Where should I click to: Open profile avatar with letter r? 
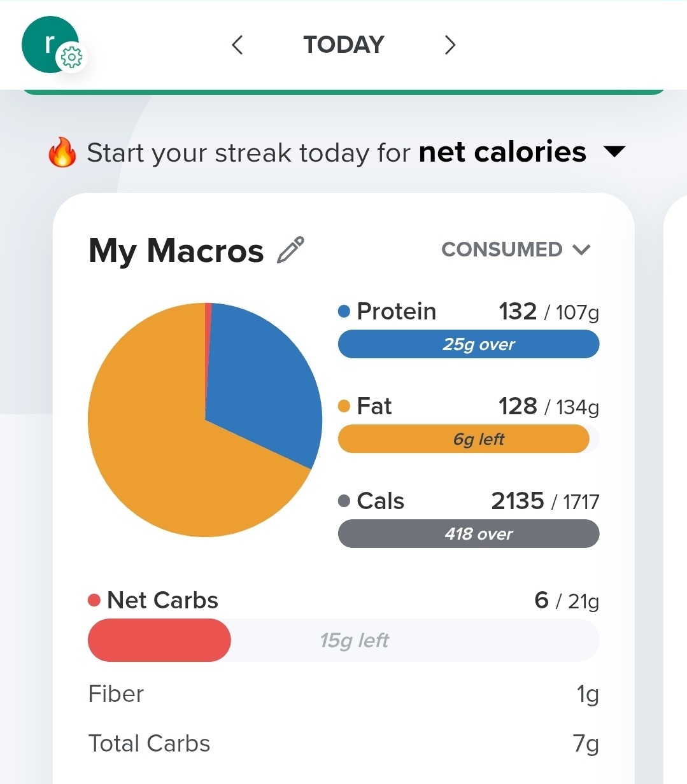[48, 44]
